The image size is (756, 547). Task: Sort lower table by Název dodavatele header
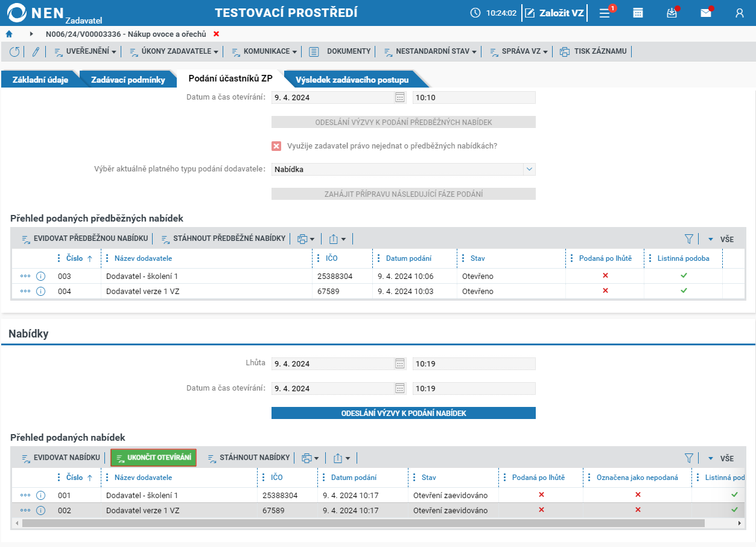pos(143,478)
